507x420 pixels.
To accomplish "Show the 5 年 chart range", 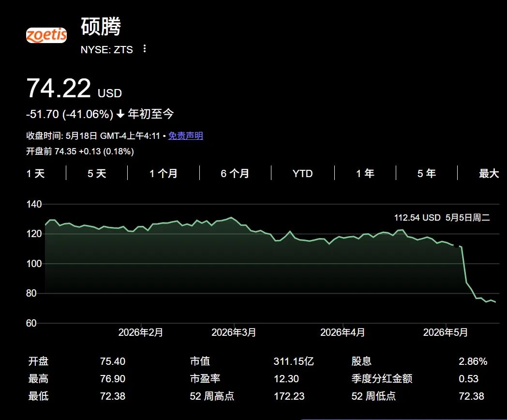I will coord(427,174).
